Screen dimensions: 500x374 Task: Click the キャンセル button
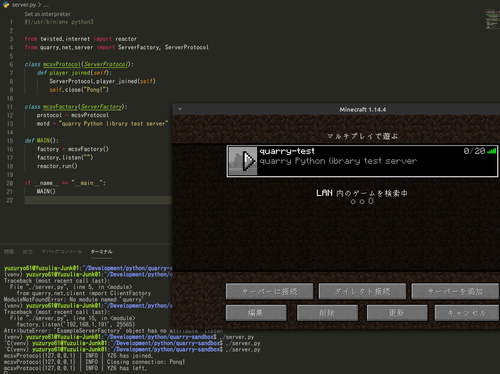[467, 313]
